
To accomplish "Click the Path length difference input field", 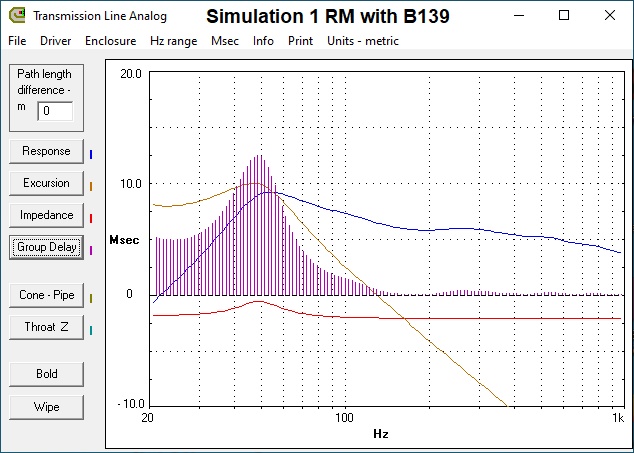I will 55,111.
